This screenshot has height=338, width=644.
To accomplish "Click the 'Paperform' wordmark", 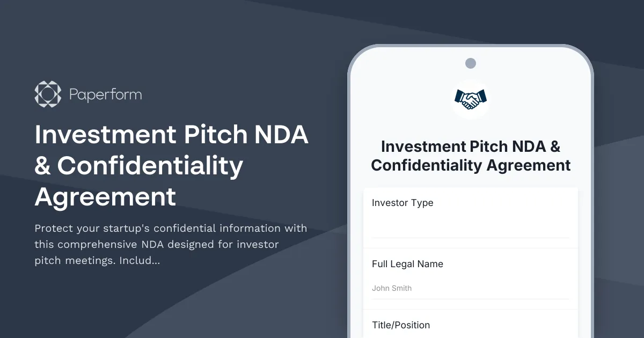I will (x=105, y=93).
